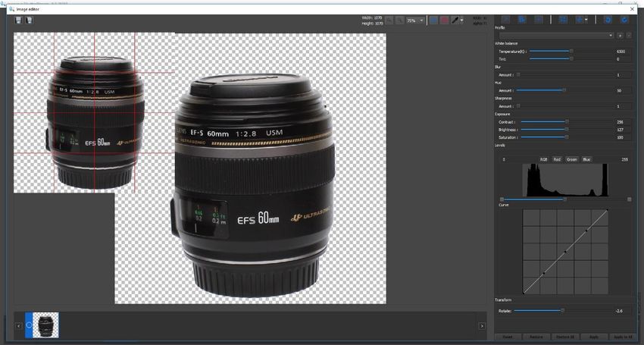Click the plus button next to Profile

[621, 36]
